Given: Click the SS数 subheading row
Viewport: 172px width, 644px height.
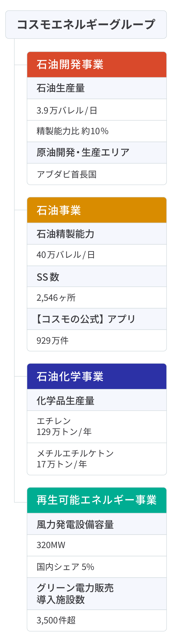Looking at the screenshot, I should pos(97,276).
